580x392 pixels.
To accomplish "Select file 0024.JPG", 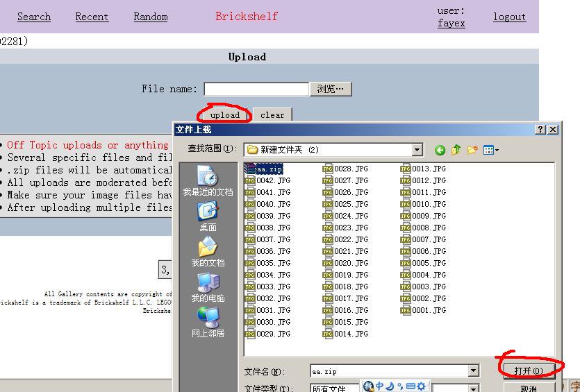I will pyautogui.click(x=345, y=216).
